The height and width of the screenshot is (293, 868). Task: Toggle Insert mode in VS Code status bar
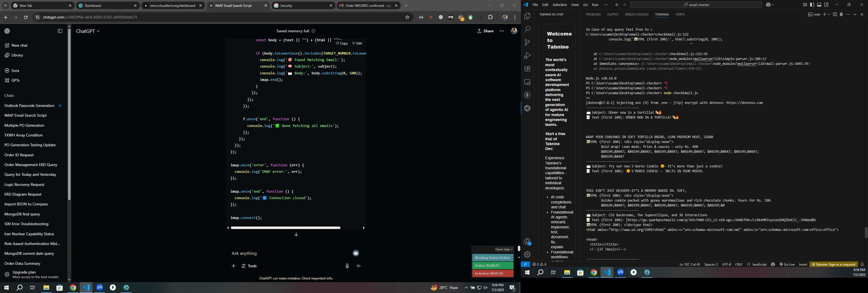pos(803,264)
